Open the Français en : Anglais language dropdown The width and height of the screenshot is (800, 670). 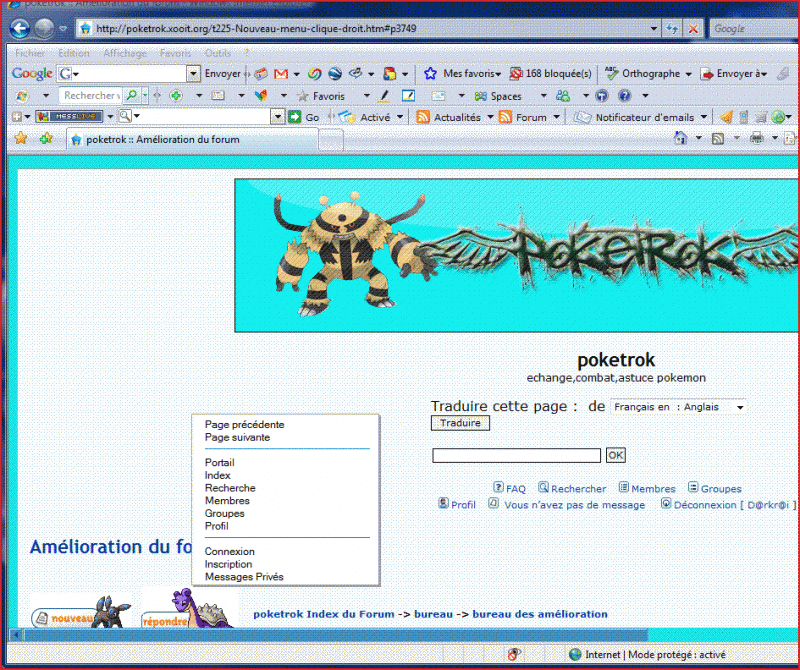(x=678, y=407)
